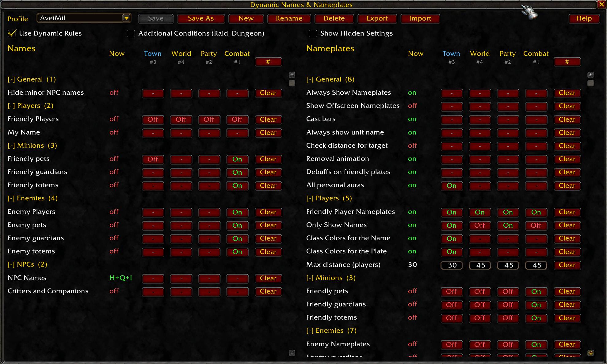Click the # priority button under Names
This screenshot has width=607, height=364.
(x=268, y=62)
